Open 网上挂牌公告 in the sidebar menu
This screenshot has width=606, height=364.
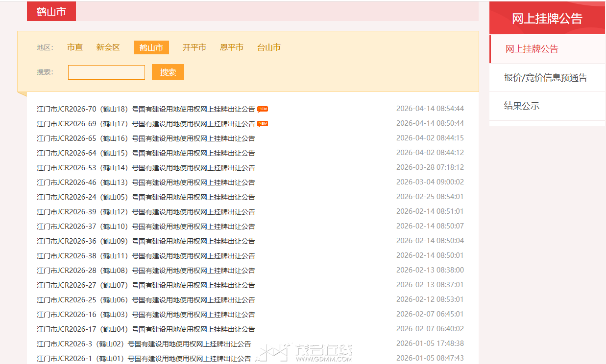[532, 49]
